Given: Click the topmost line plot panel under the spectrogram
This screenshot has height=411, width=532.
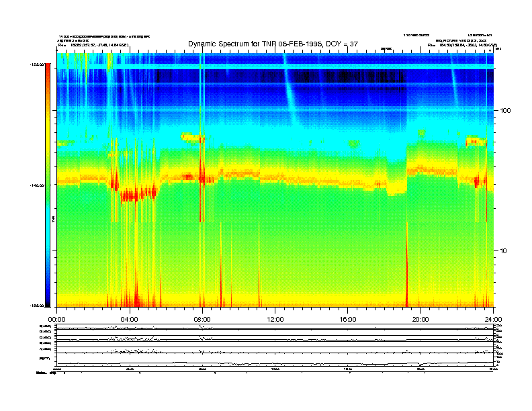Looking at the screenshot, I should (x=275, y=327).
